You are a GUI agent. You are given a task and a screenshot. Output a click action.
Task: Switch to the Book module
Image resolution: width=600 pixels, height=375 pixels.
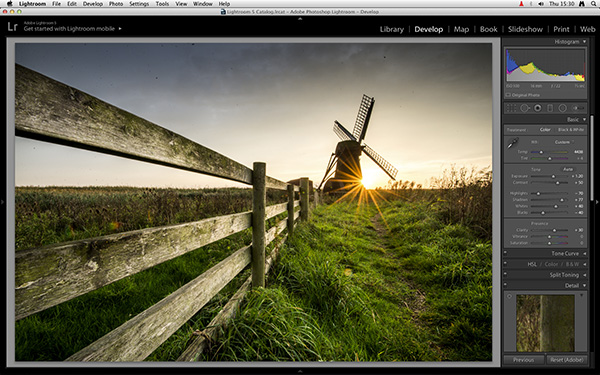coord(488,29)
